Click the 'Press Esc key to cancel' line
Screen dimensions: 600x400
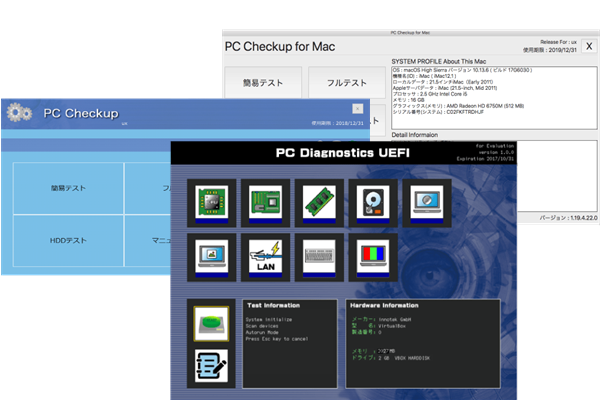pyautogui.click(x=277, y=339)
